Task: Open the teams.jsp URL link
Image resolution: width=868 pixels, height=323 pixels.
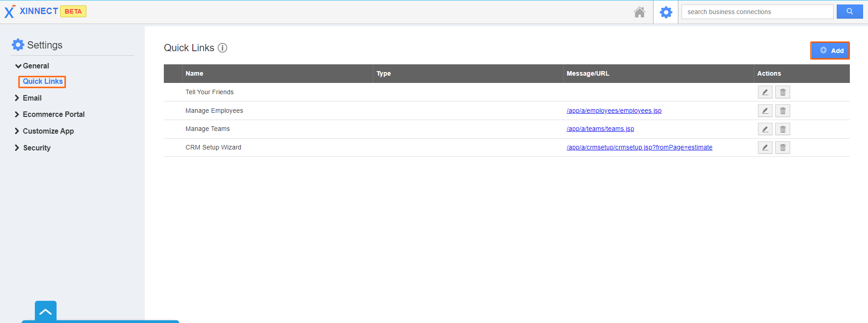Action: click(x=600, y=129)
